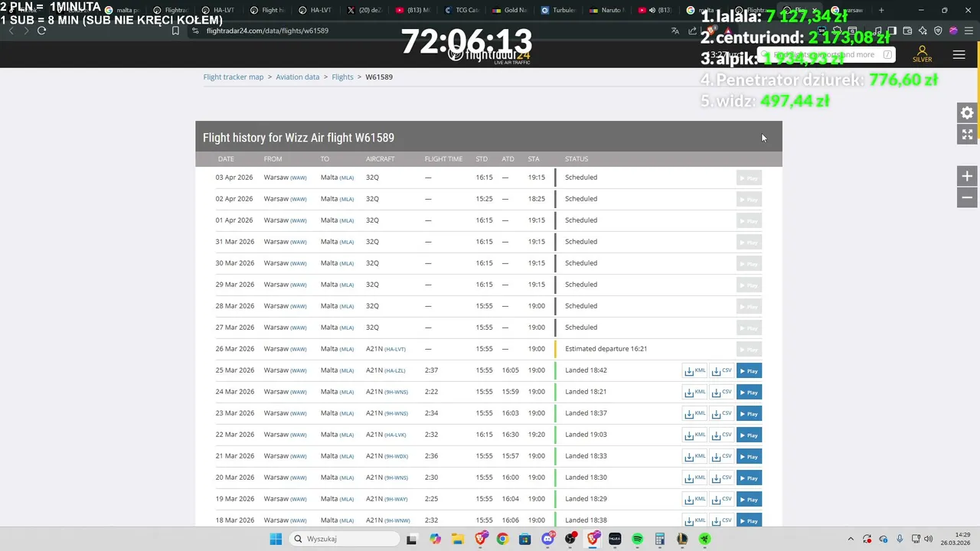Play the 22 Mar 2026 flight replay
This screenshot has width=980, height=551.
749,435
